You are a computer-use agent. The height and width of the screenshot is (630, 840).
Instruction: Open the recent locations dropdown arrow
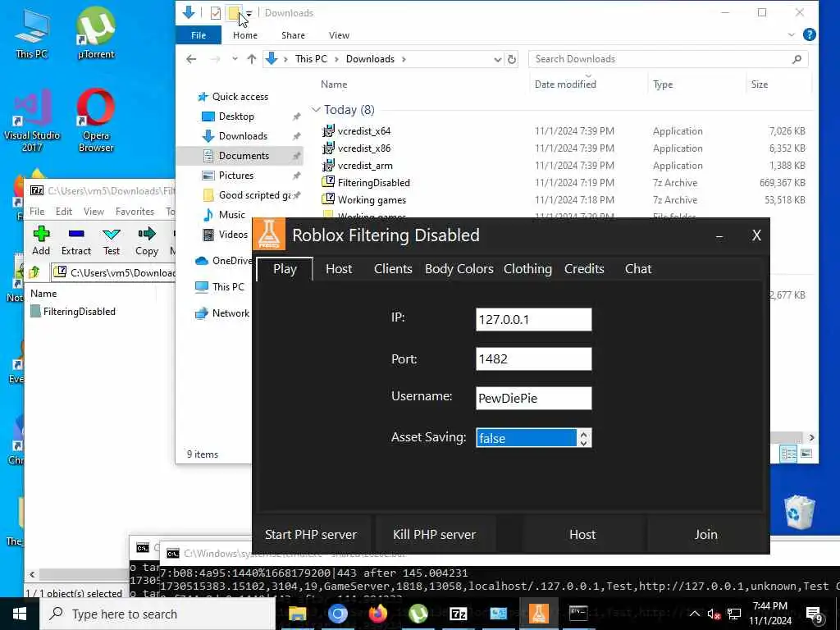pyautogui.click(x=235, y=59)
